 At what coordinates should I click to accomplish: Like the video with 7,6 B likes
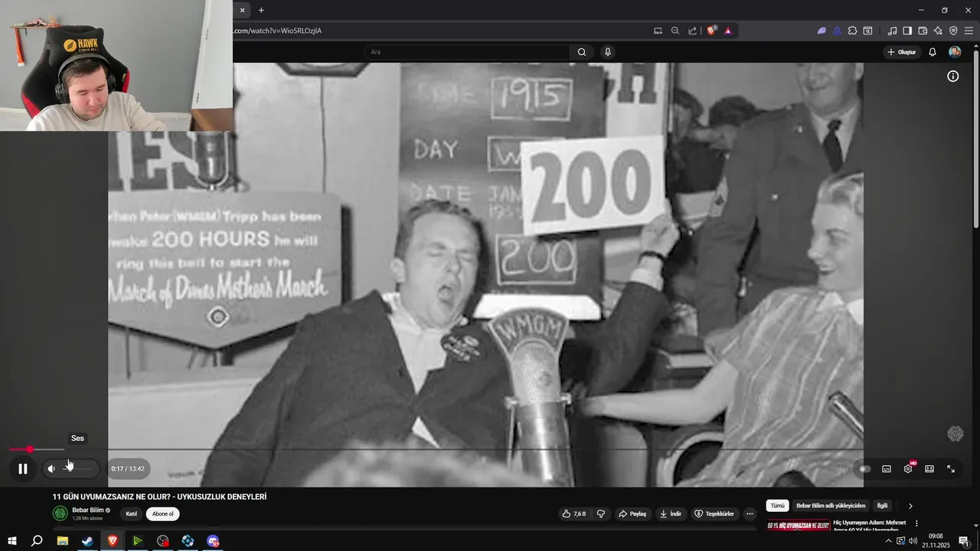574,514
